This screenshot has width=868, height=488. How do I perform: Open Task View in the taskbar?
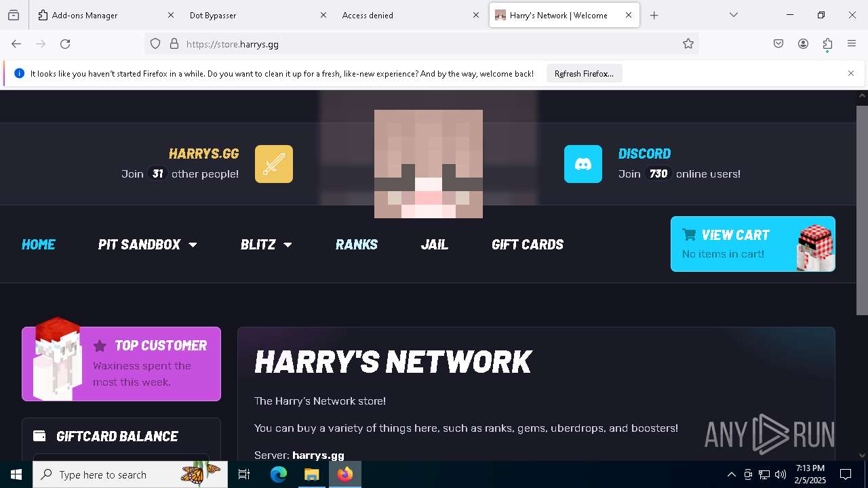click(x=244, y=474)
